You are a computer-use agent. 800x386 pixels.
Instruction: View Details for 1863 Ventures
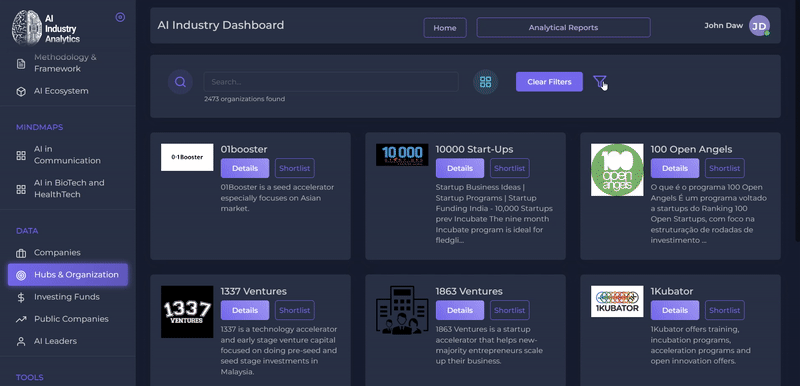coord(460,310)
